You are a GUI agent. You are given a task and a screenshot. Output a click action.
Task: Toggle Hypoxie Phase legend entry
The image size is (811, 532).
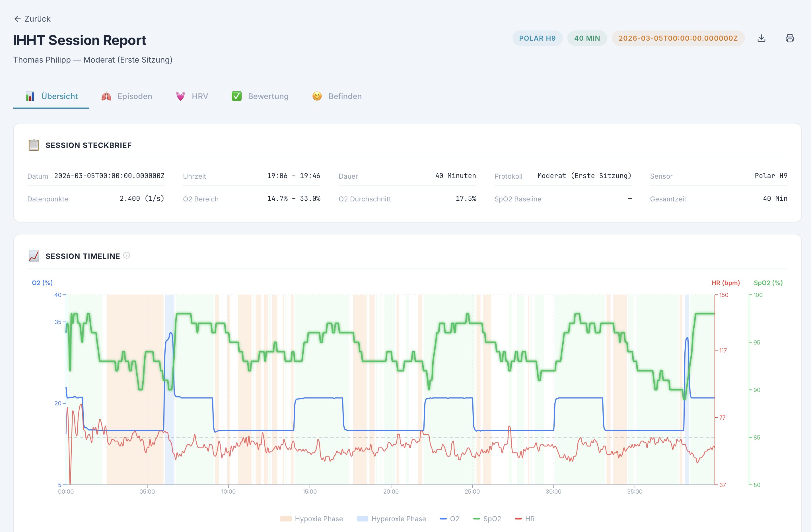point(311,519)
